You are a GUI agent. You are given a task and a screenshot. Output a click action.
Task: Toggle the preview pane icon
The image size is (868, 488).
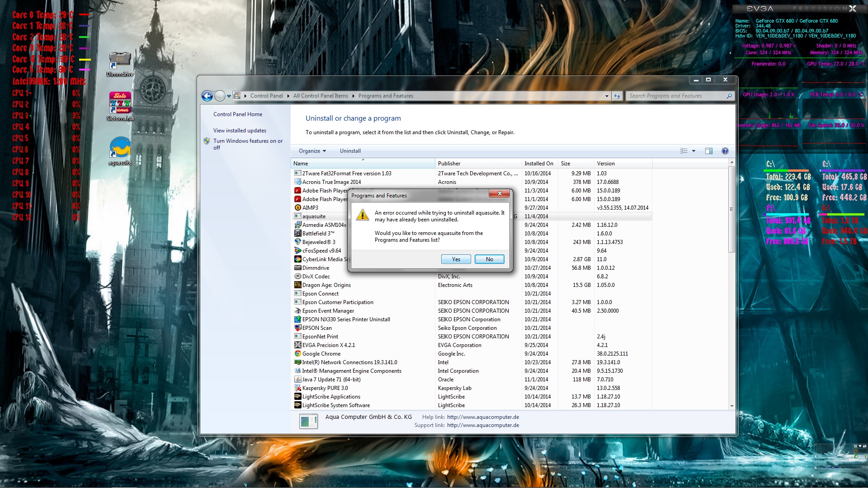[708, 151]
